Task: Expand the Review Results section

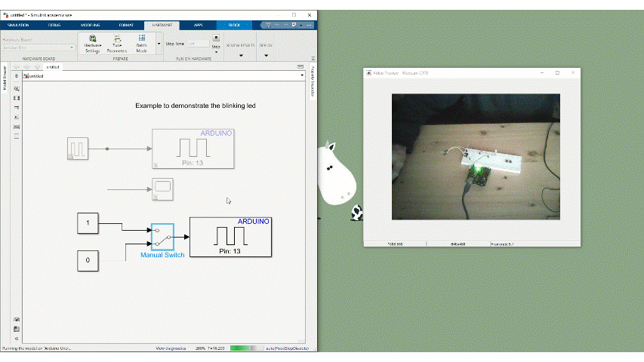Action: coord(241,55)
